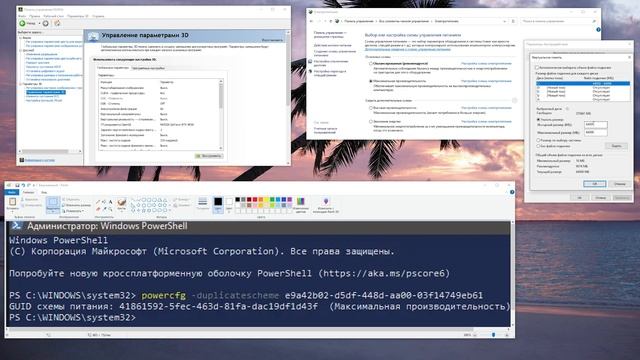Toggle automatic paging file size checkbox
The height and width of the screenshot is (360, 640).
tap(537, 68)
